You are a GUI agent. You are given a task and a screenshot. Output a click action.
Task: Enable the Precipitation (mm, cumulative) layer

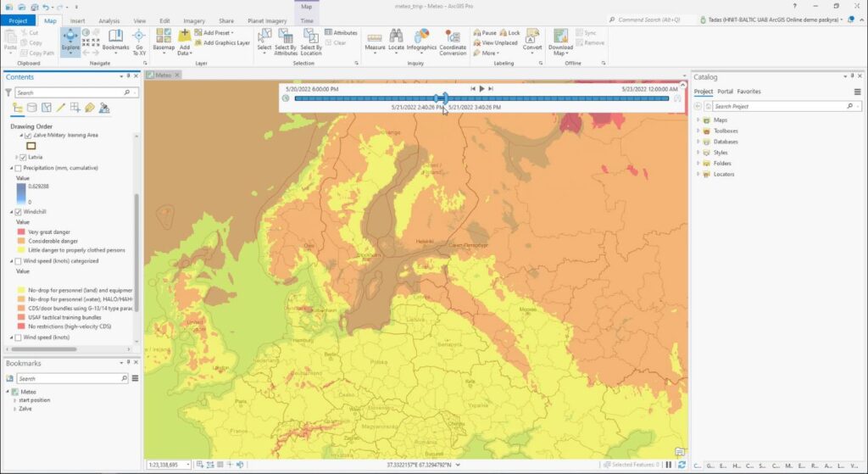tap(19, 168)
